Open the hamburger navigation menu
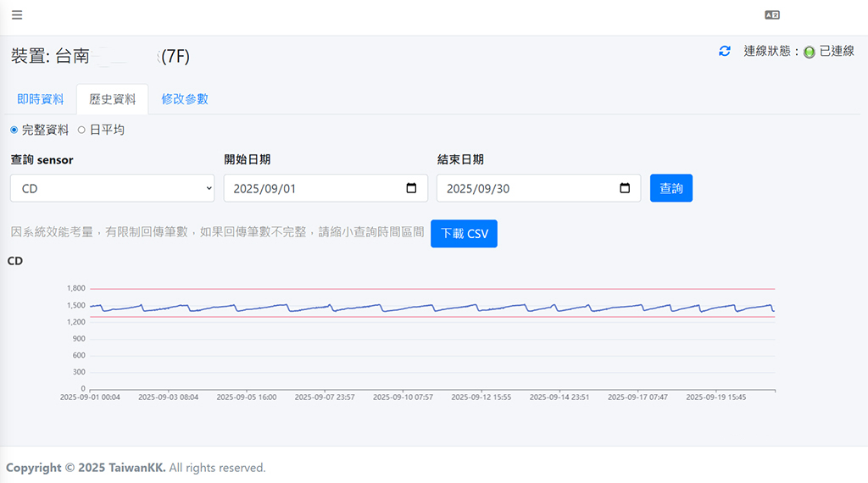This screenshot has width=868, height=483. click(17, 14)
